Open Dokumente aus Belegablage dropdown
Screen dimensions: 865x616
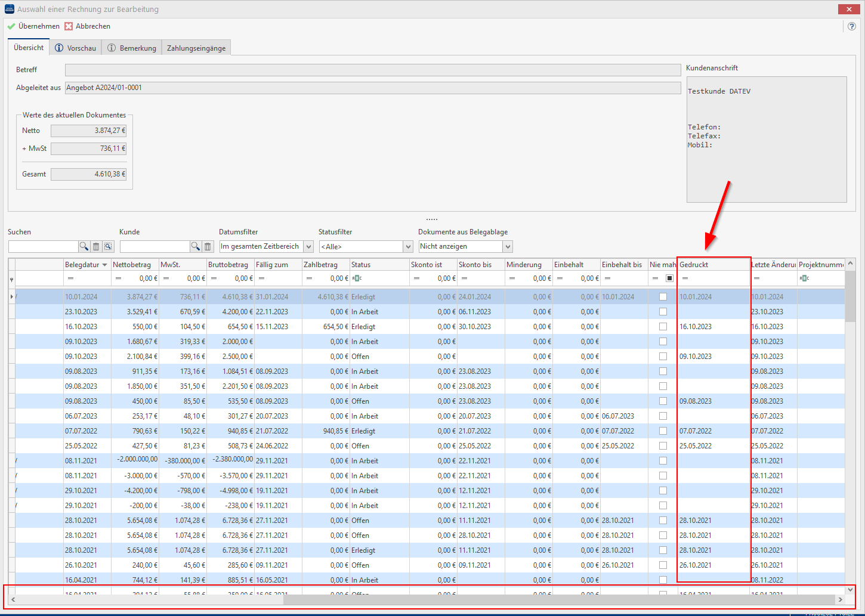pyautogui.click(x=508, y=247)
